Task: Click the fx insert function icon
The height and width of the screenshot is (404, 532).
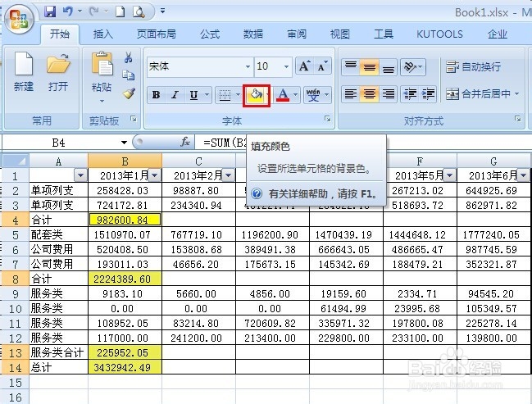Action: (185, 142)
